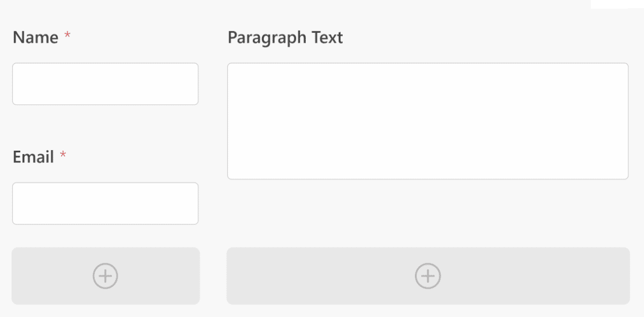Image resolution: width=644 pixels, height=317 pixels.
Task: Select the Name field label
Action: pos(35,38)
